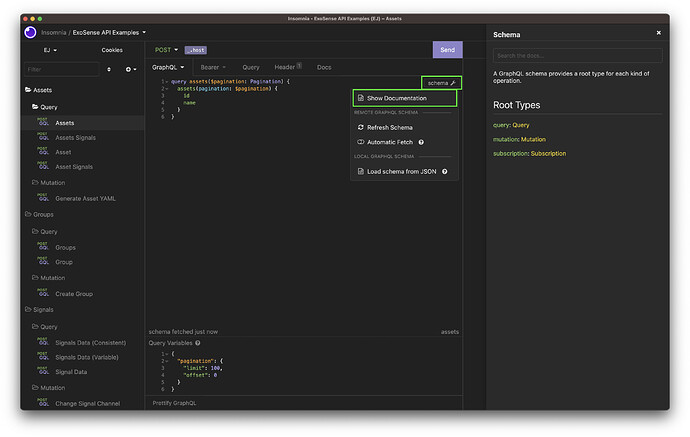Open the Query root type link
This screenshot has width=690, height=437.
(521, 125)
